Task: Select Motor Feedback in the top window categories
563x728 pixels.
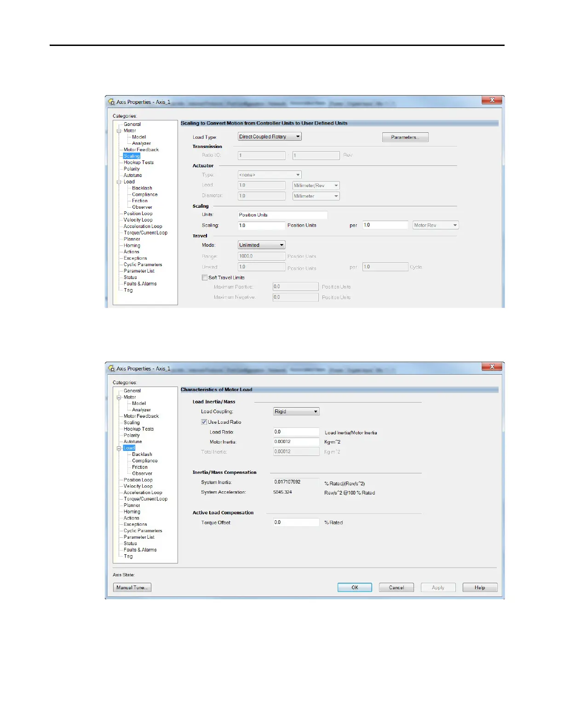Action: click(141, 149)
